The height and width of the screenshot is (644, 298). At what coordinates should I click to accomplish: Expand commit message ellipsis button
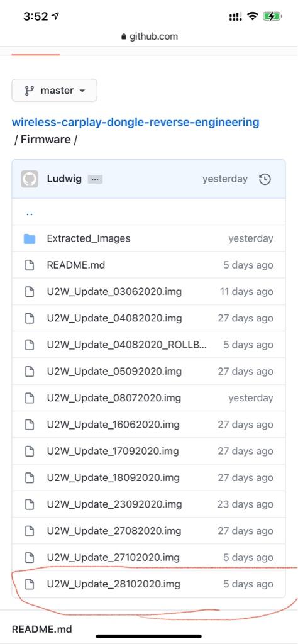pyautogui.click(x=95, y=179)
